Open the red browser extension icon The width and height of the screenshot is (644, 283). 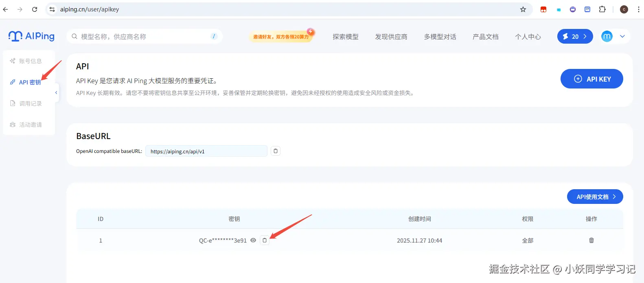click(543, 9)
